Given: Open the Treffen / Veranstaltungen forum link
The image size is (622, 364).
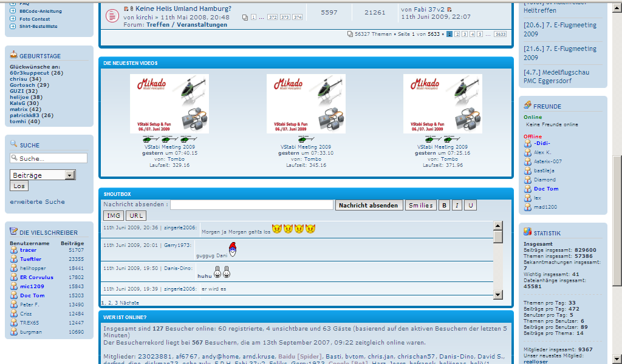Looking at the screenshot, I should pos(187,24).
